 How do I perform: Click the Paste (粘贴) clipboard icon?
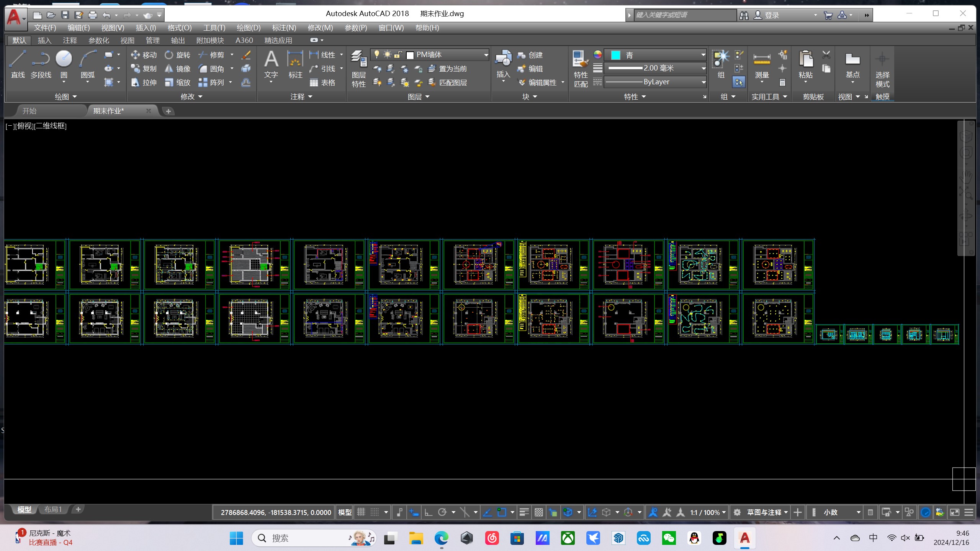pos(805,59)
